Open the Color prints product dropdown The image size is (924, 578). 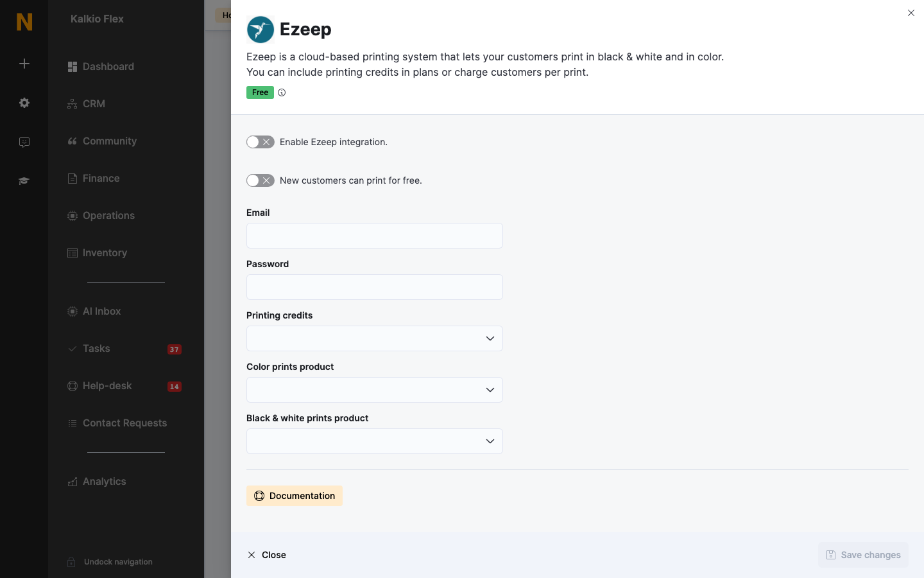[375, 390]
